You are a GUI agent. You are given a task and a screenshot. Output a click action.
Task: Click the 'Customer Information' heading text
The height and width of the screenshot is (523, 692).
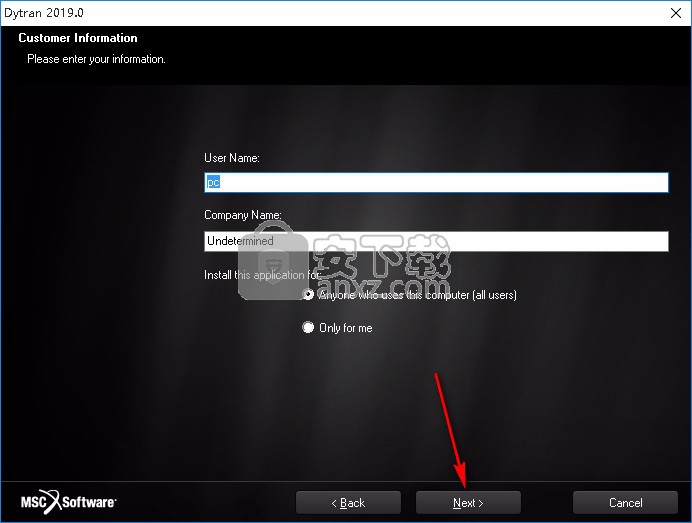click(x=78, y=38)
